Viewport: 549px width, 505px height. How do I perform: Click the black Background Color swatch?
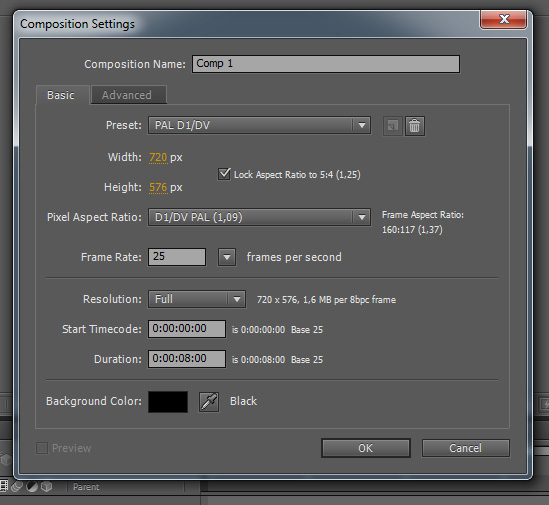(x=168, y=402)
